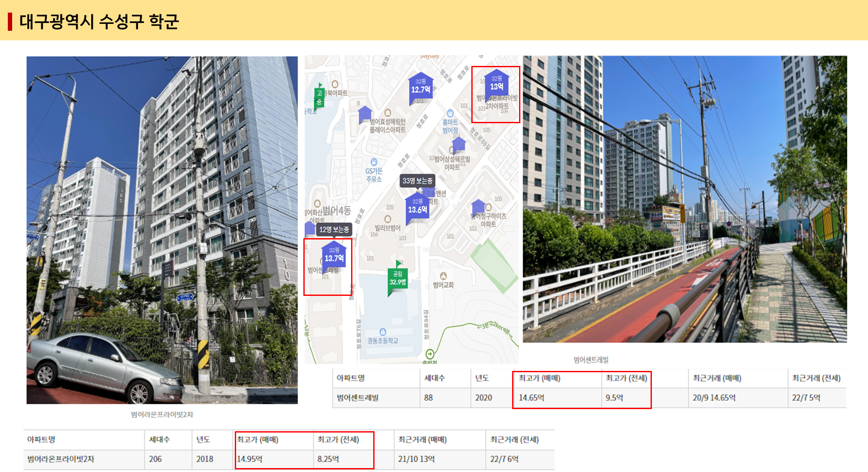The image size is (868, 472).
Task: Click the 9.5억 최고가 전세 cell
Action: [644, 398]
